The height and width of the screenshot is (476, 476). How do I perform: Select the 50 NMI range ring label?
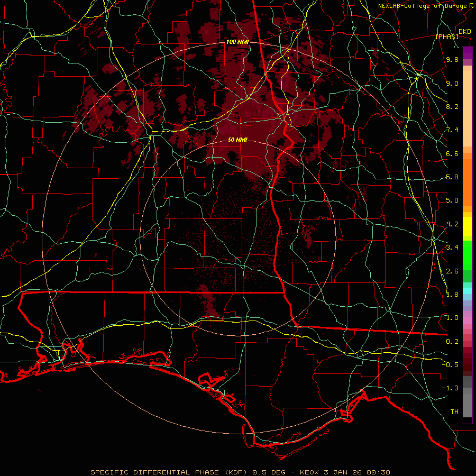click(237, 140)
